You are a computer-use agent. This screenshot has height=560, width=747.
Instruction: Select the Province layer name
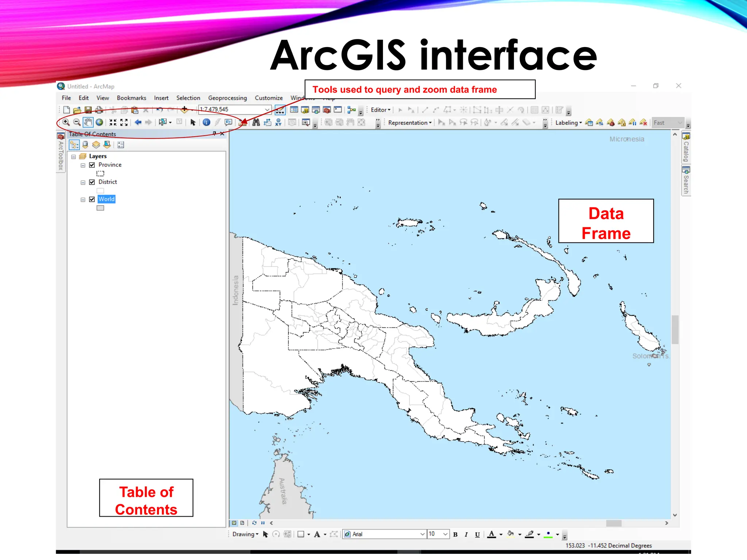pyautogui.click(x=110, y=165)
